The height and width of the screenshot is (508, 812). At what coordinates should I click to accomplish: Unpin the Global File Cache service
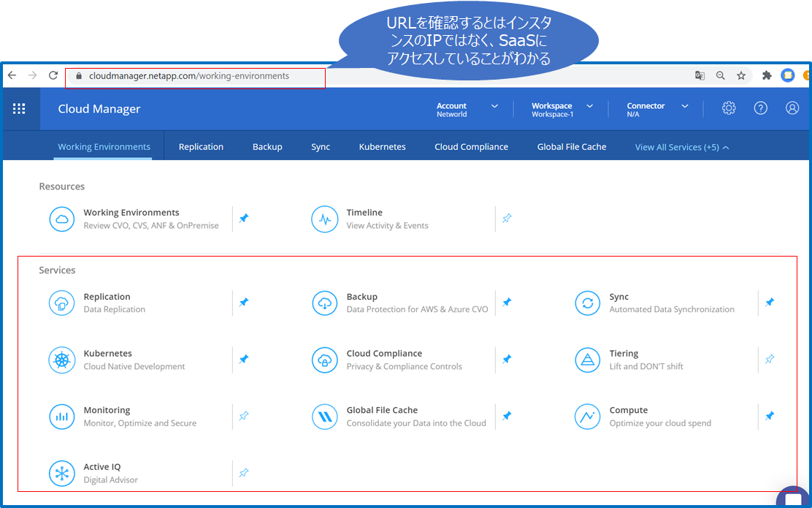507,416
